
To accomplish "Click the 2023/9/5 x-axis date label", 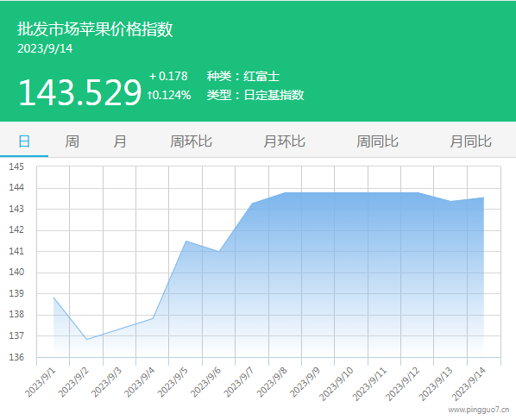I will [x=173, y=382].
